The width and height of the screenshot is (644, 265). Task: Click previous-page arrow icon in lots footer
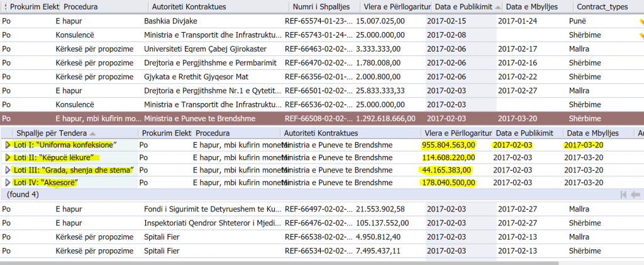tap(636, 195)
